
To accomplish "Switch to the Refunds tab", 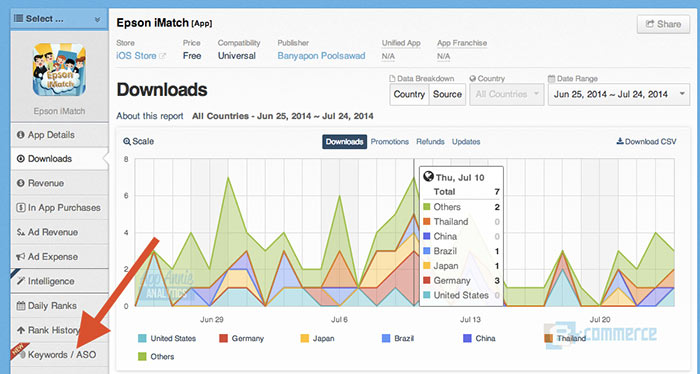I will 430,141.
